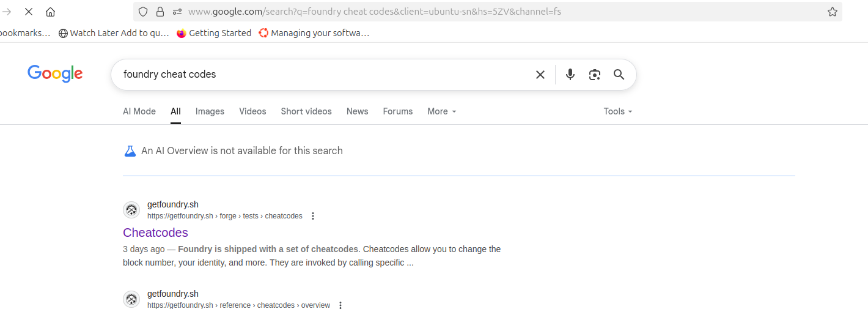Image resolution: width=868 pixels, height=309 pixels.
Task: Open the Cheatcodes result link
Action: (155, 233)
